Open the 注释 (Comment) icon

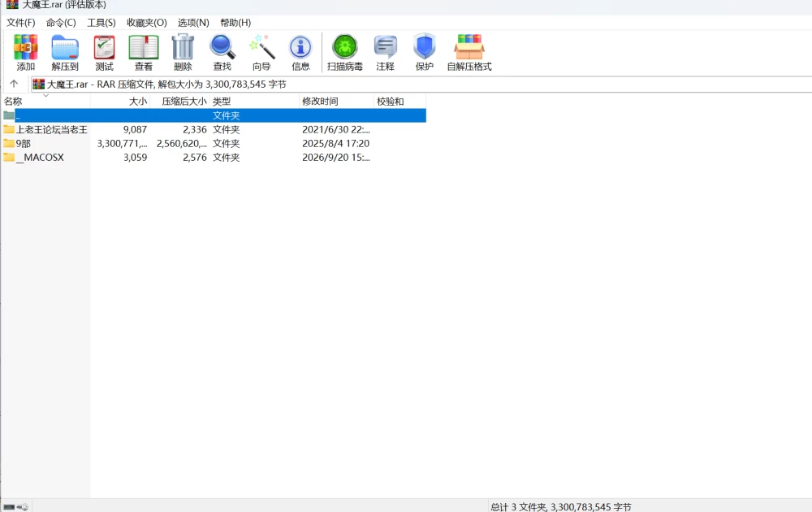pos(385,47)
